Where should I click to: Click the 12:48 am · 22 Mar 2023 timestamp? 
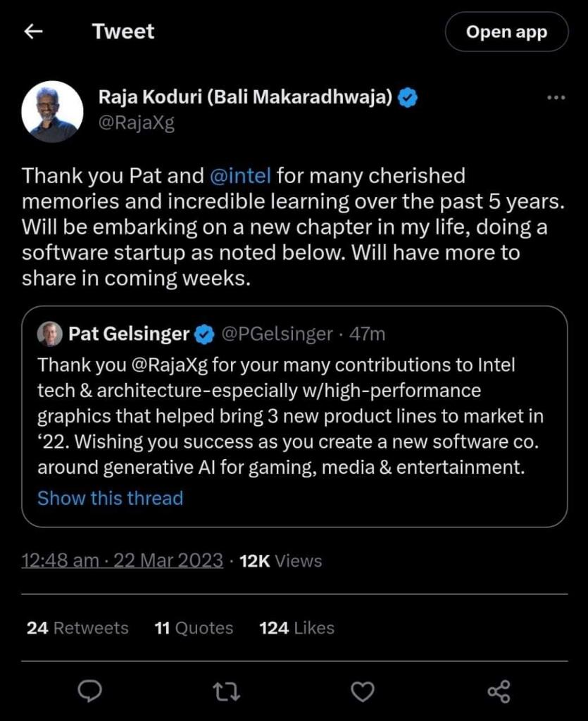(x=123, y=561)
